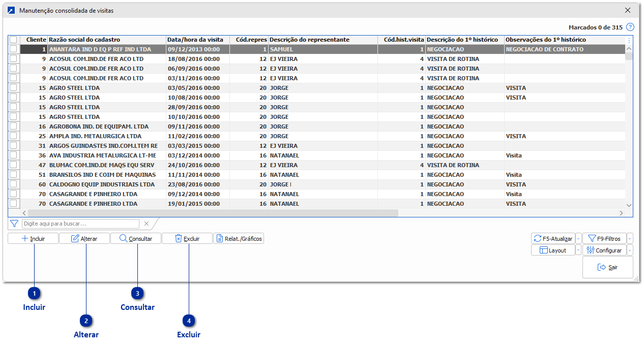644x348 pixels.
Task: Click the horizontal scrollbar right arrow
Action: click(x=621, y=213)
